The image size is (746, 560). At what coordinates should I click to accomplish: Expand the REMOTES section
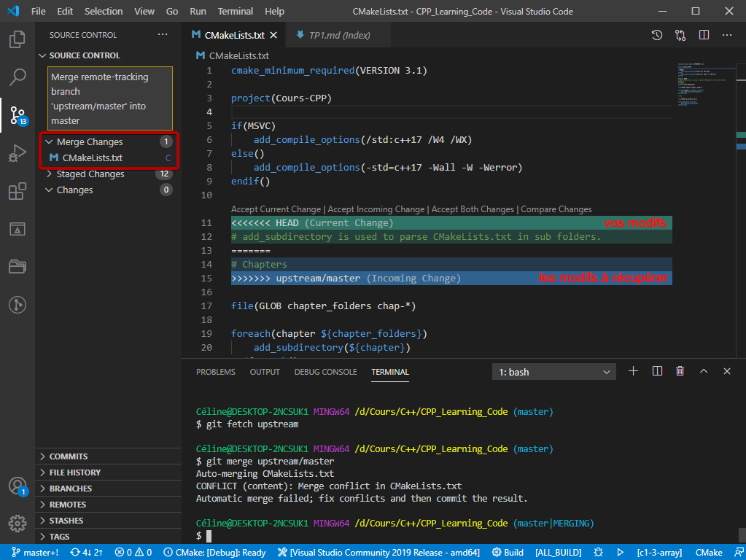[109, 505]
